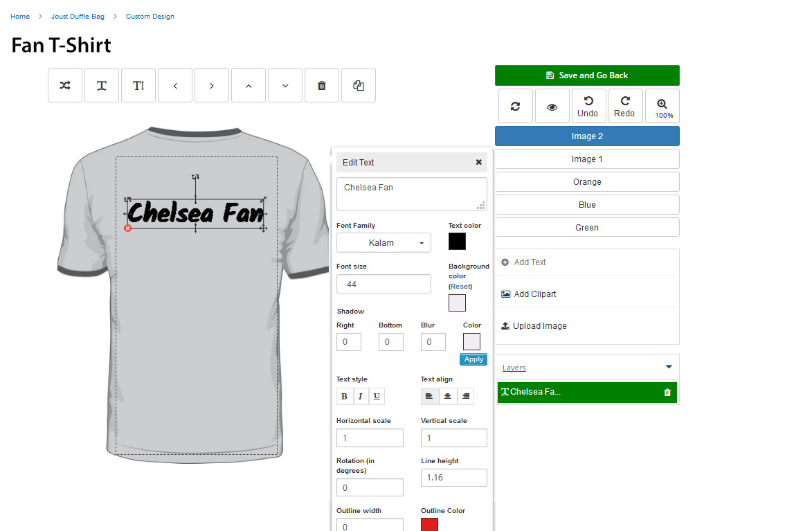Click the refresh design icon
Viewport: 812px width, 531px height.
pyautogui.click(x=515, y=106)
